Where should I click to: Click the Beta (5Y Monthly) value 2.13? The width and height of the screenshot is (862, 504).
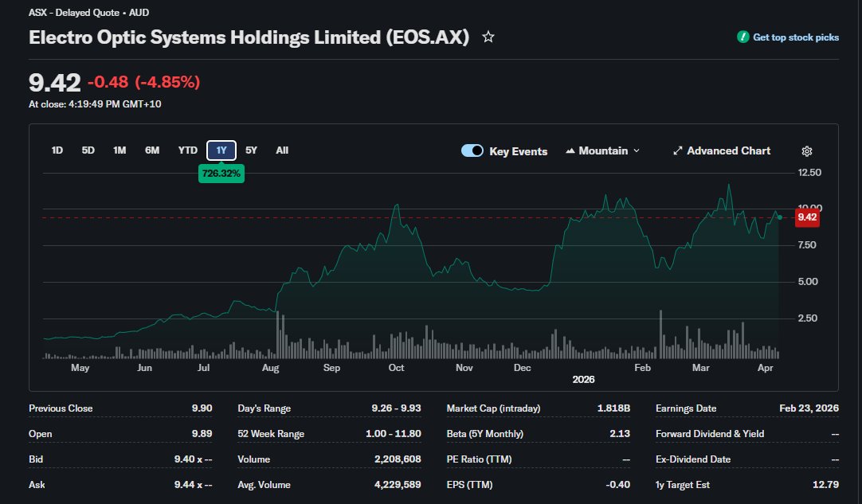[x=620, y=434]
